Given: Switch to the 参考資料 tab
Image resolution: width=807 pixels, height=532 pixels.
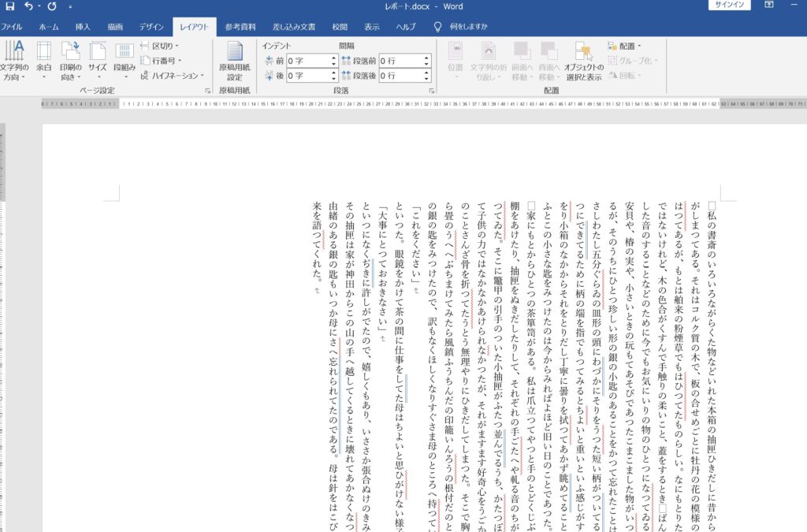Looking at the screenshot, I should 240,27.
